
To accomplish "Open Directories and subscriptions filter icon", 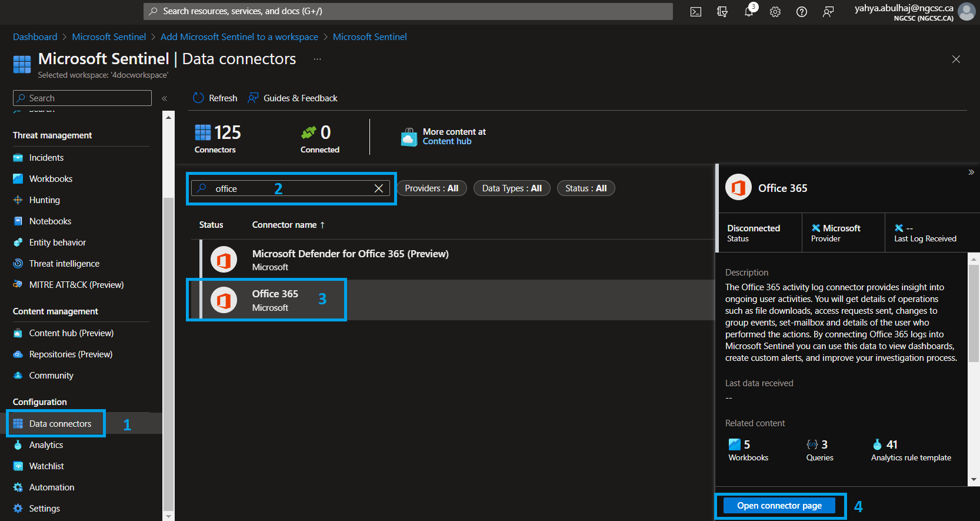I will (x=722, y=12).
